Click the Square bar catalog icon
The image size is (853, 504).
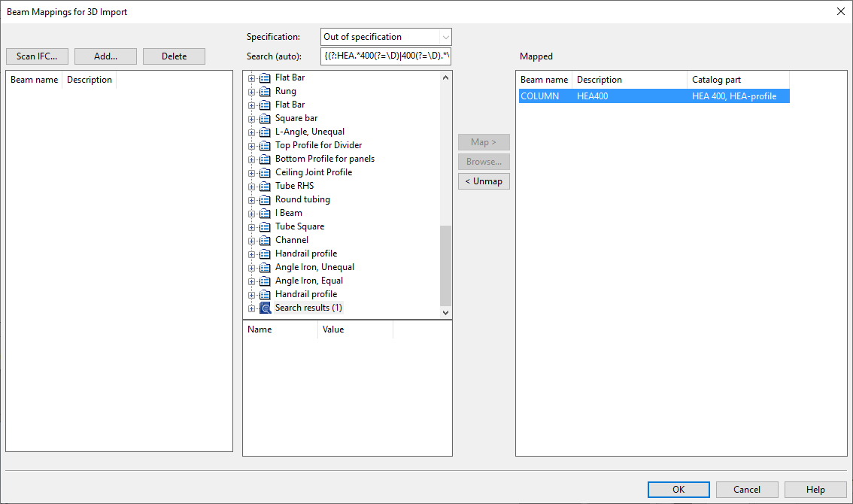point(265,118)
